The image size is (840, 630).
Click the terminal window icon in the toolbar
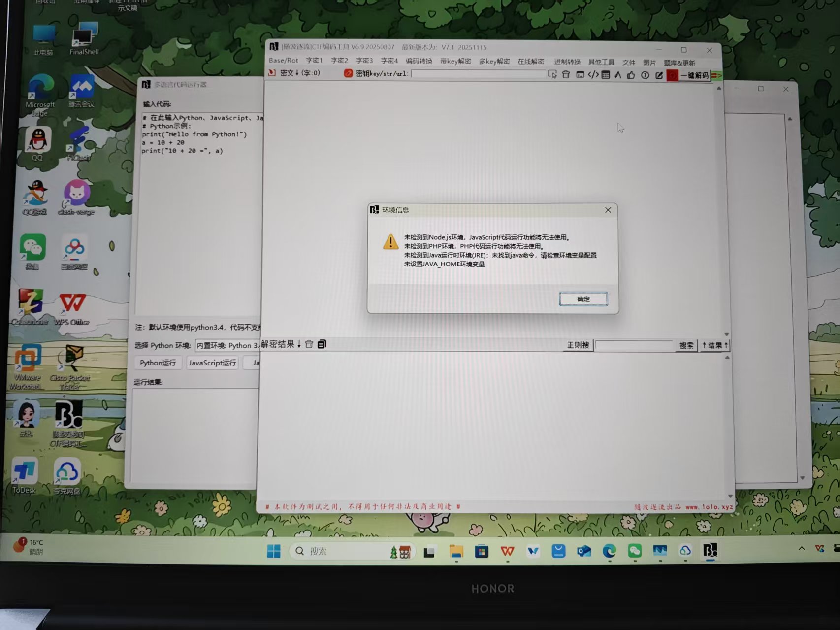tap(580, 75)
